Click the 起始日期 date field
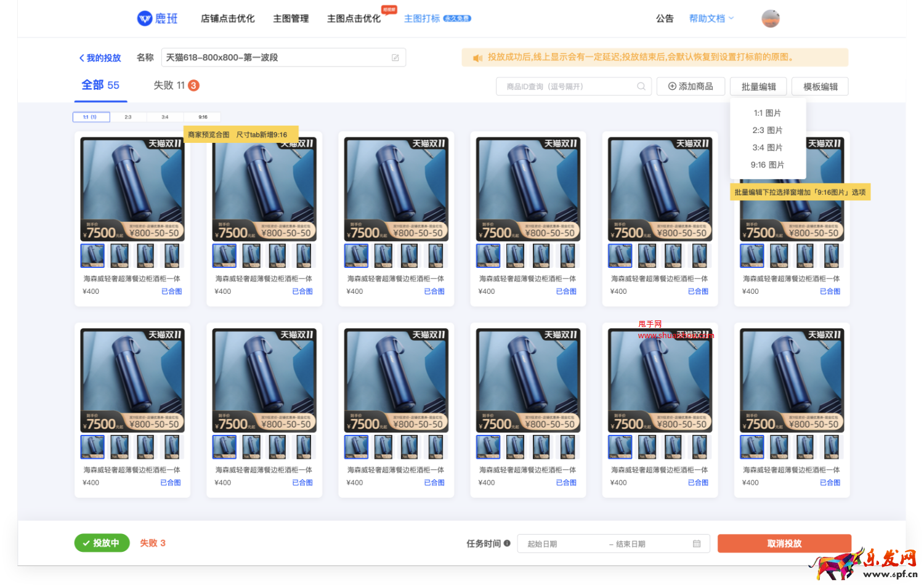924x587 pixels. pos(542,544)
